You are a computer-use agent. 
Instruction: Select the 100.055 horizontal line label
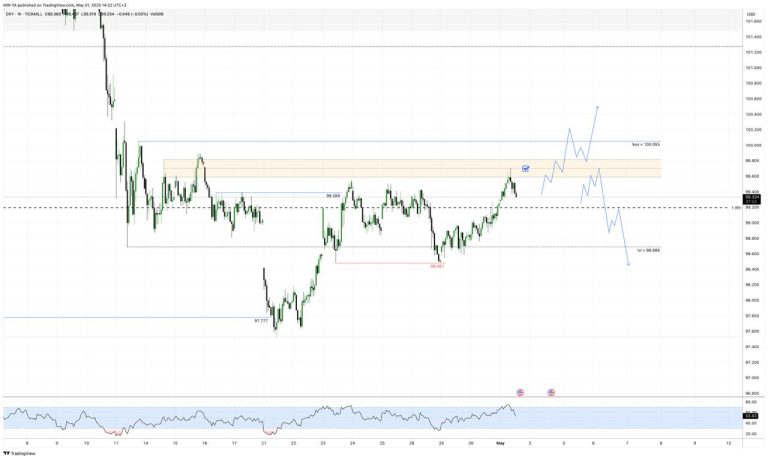tap(646, 145)
